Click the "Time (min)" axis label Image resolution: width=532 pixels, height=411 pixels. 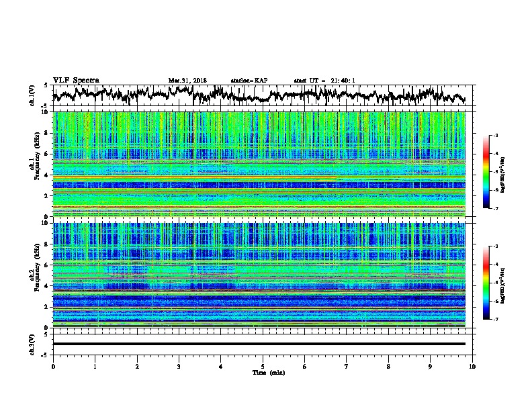pos(269,373)
